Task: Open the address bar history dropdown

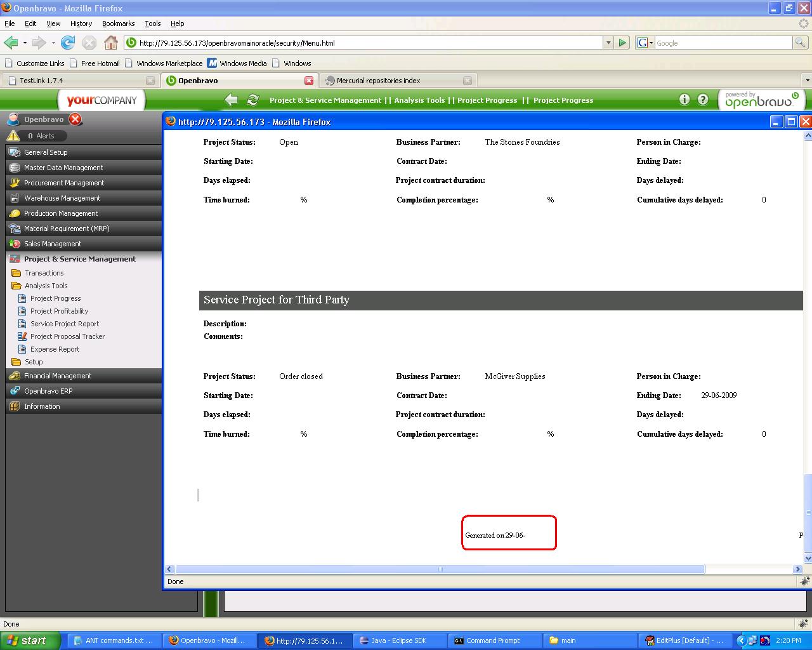Action: (x=608, y=43)
